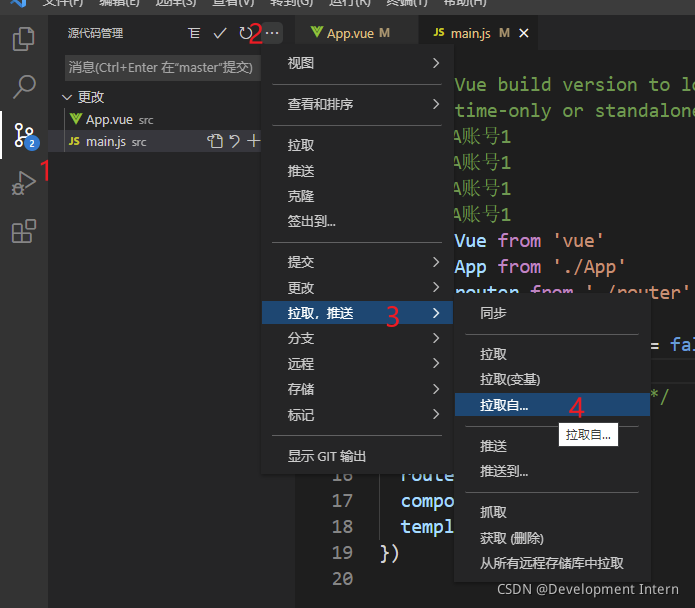Expand the 更改 submenu in the menu
The image size is (695, 608).
click(357, 288)
